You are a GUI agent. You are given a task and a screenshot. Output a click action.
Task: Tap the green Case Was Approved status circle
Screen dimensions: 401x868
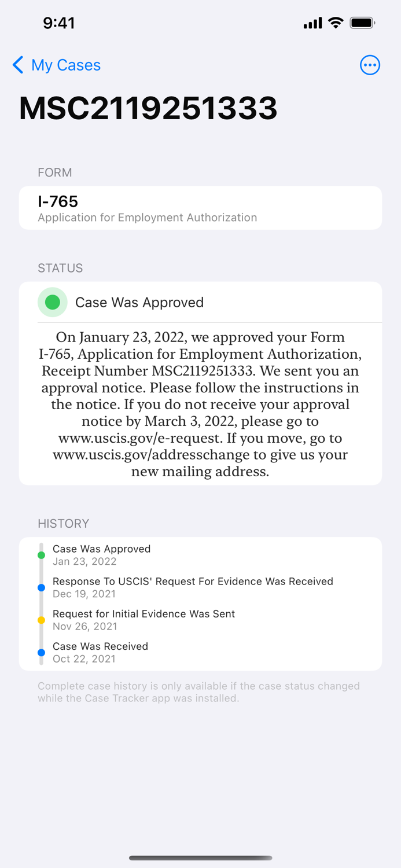52,302
